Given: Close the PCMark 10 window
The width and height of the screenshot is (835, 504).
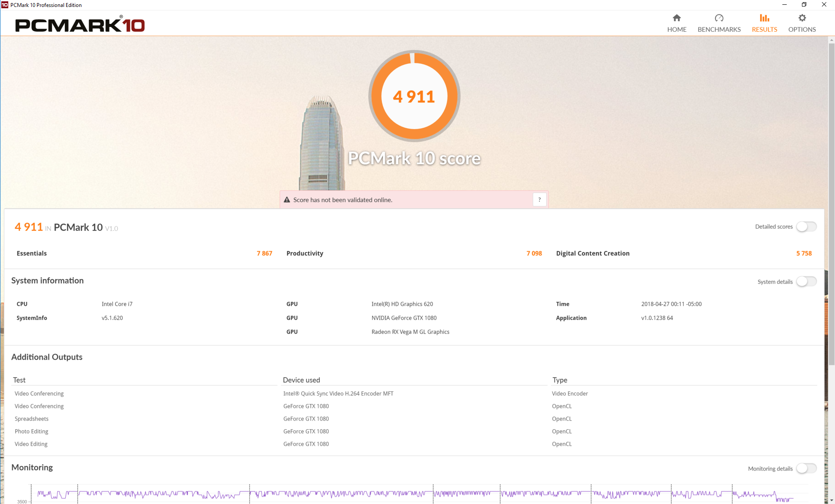Looking at the screenshot, I should point(824,5).
